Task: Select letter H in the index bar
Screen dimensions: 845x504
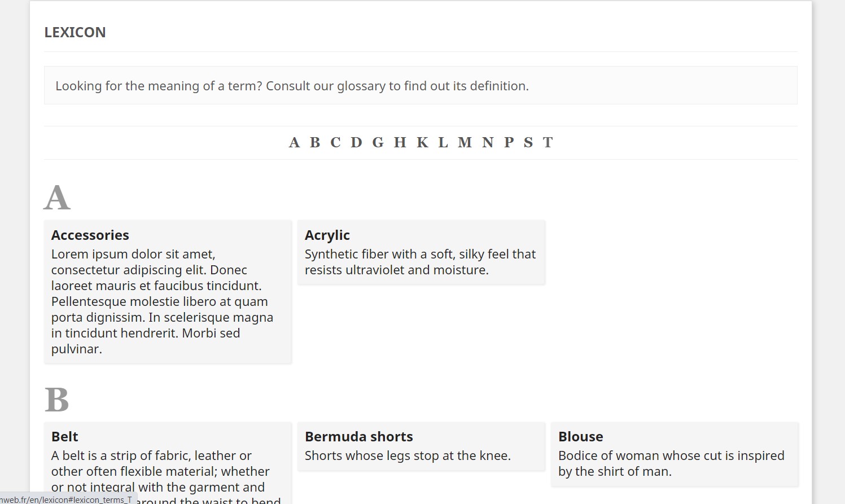Action: pyautogui.click(x=400, y=143)
